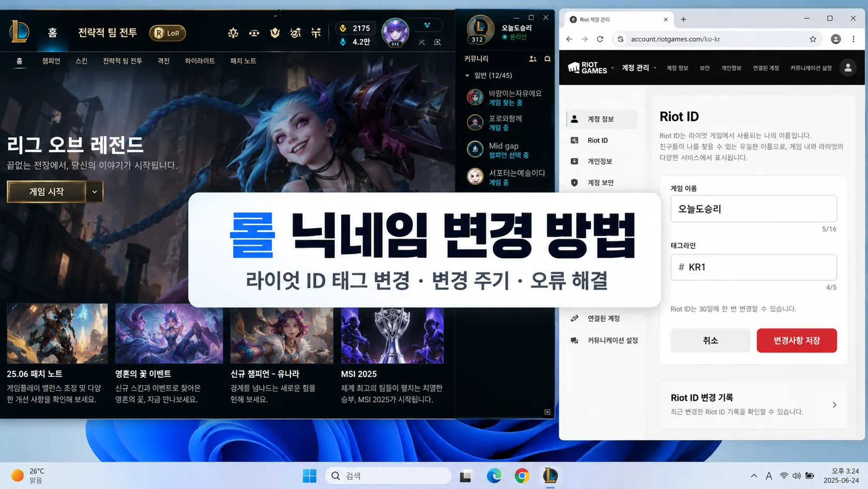The width and height of the screenshot is (868, 489).
Task: Open the League of Legends taskbar icon
Action: [x=550, y=475]
